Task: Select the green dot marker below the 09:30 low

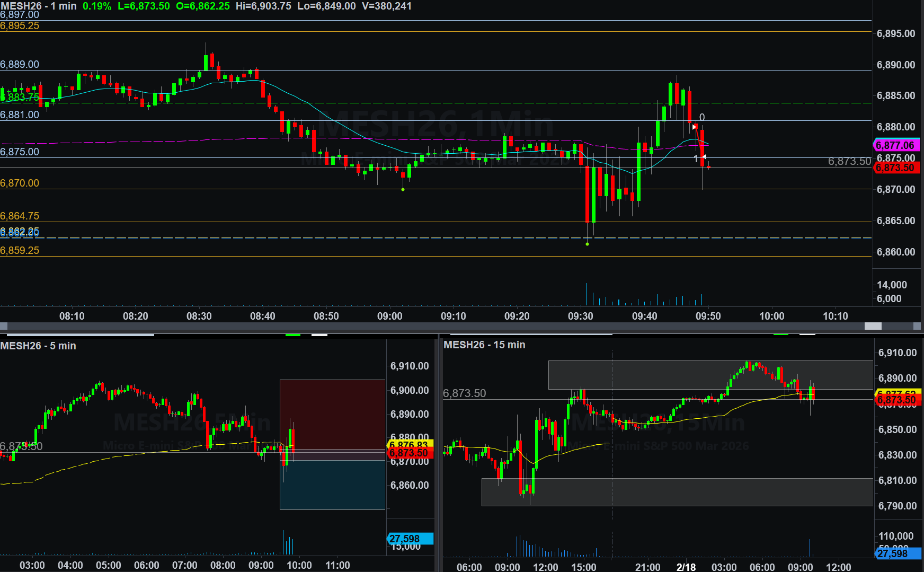Action: (x=587, y=244)
